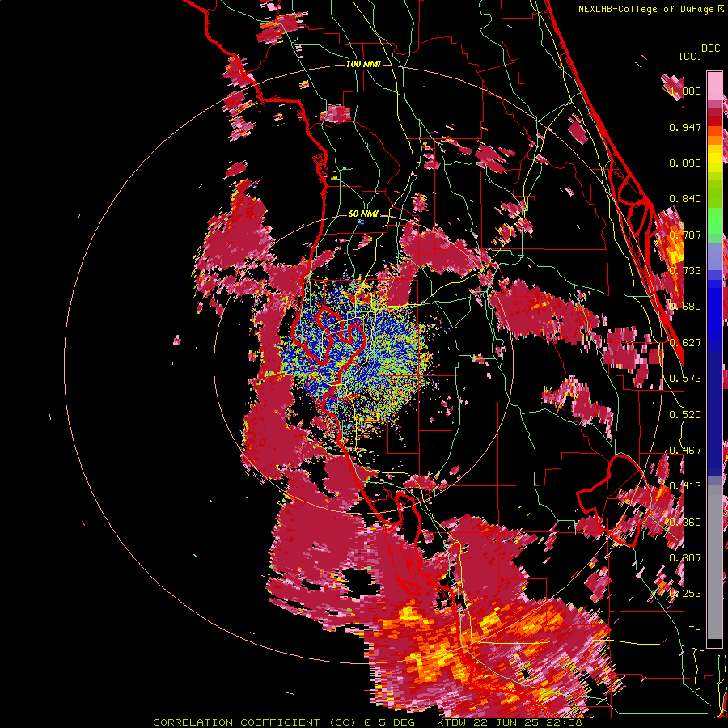Click the CORRELATION COEFFICIENT caption text
728x728 pixels.
(236, 722)
